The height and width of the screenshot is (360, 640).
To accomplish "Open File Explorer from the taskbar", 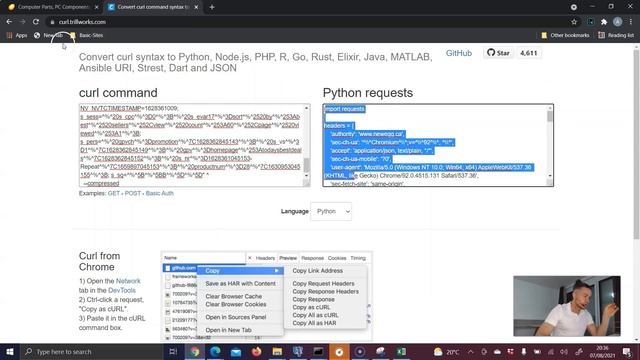I will 277,351.
